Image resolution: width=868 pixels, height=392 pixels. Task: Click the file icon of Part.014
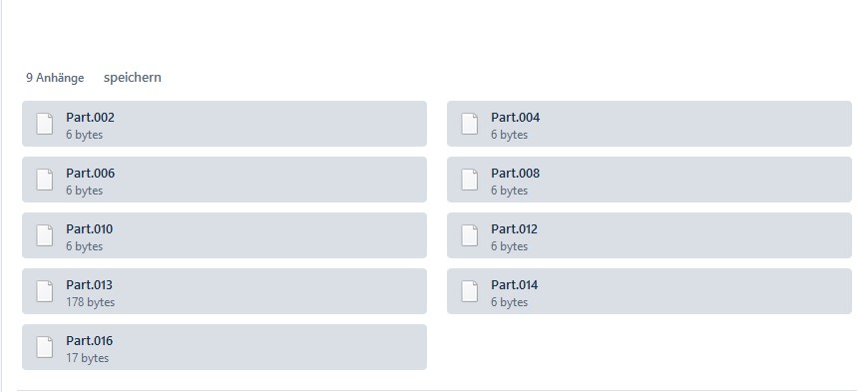(x=470, y=291)
